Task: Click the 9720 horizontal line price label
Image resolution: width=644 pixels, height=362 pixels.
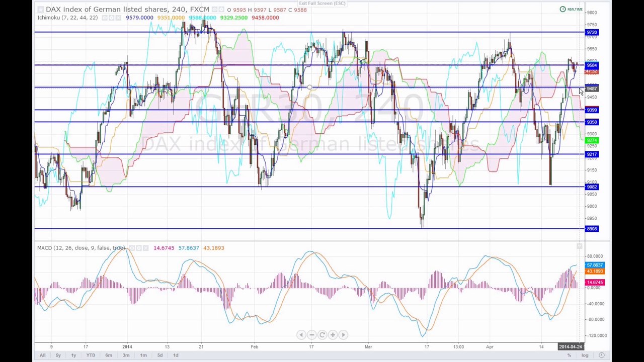Action: click(x=592, y=33)
